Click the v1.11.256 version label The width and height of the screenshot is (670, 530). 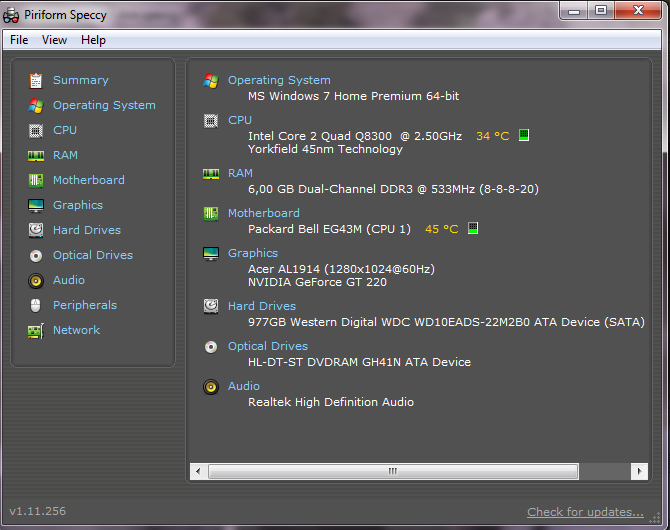[38, 511]
